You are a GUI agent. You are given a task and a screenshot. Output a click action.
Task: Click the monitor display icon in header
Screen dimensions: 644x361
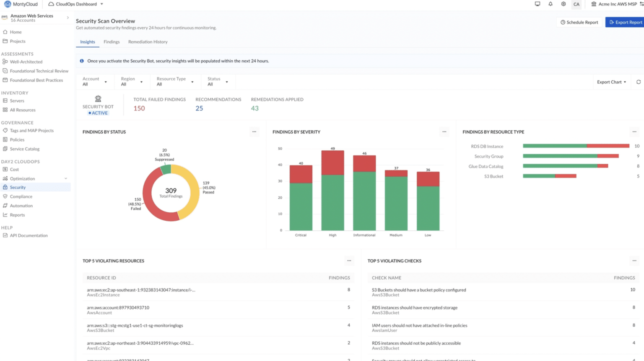point(538,4)
